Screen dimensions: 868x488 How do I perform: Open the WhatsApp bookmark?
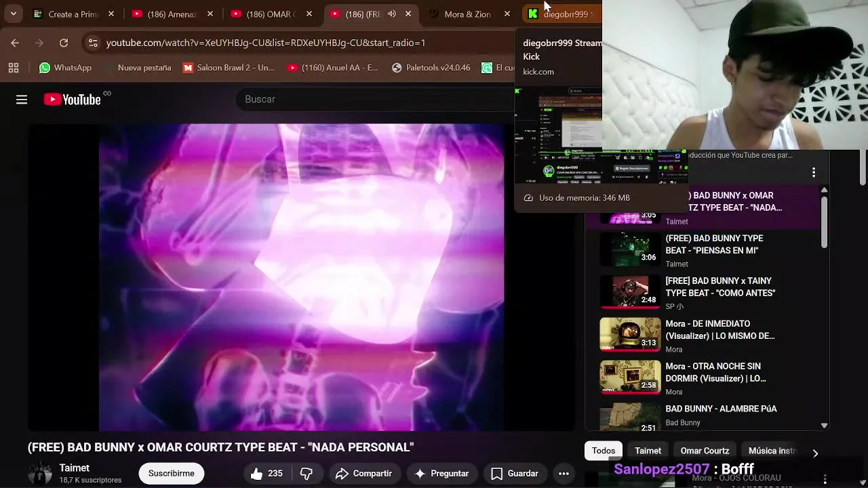click(65, 68)
